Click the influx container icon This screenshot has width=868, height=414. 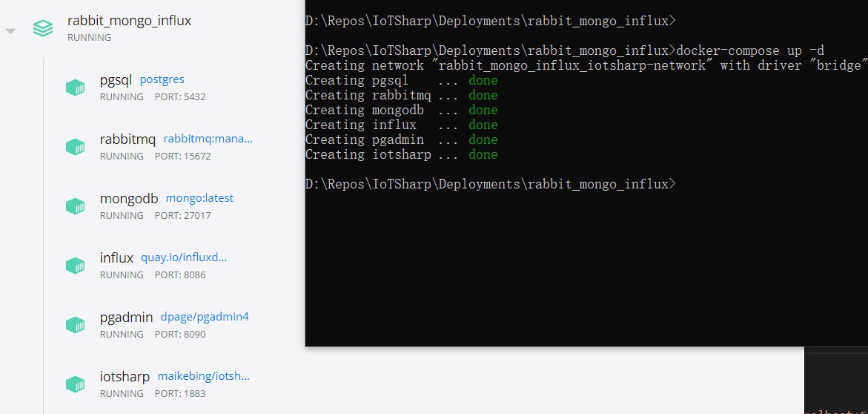pos(76,266)
